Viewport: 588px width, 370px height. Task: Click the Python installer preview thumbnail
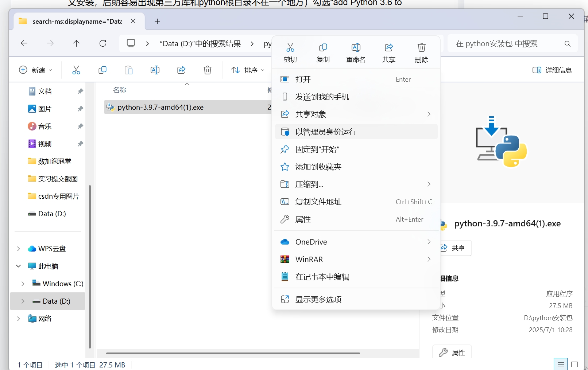click(501, 141)
